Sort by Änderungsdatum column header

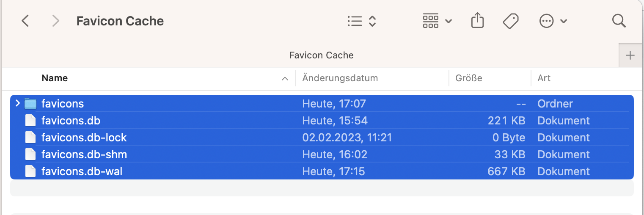pos(340,78)
